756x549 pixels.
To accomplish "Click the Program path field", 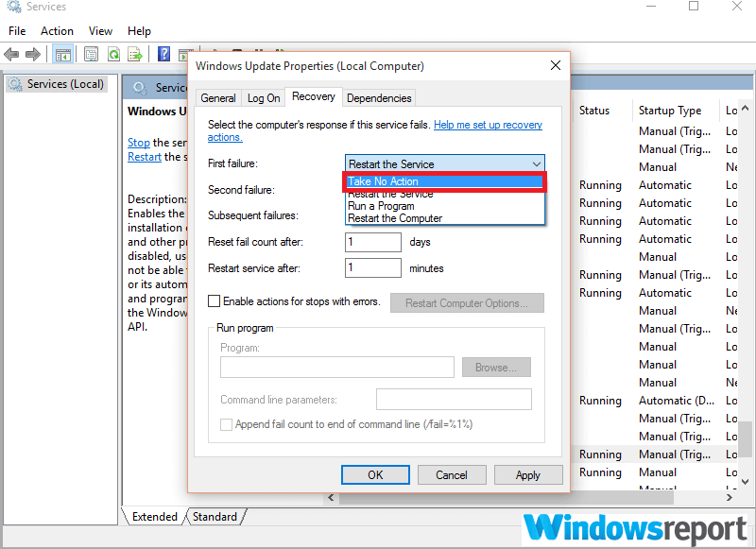I will [337, 368].
